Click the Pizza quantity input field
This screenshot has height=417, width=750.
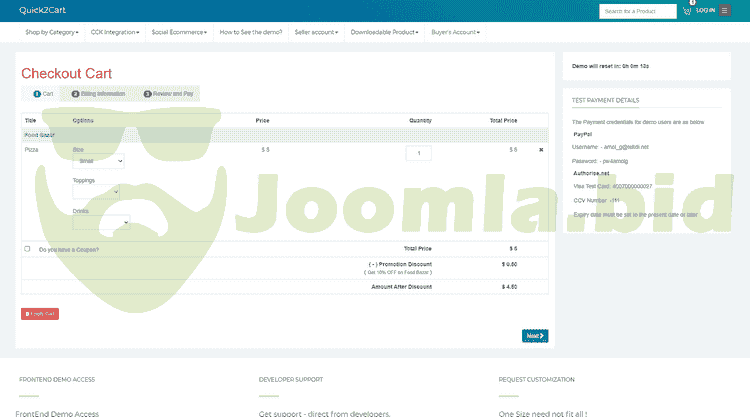tap(418, 153)
